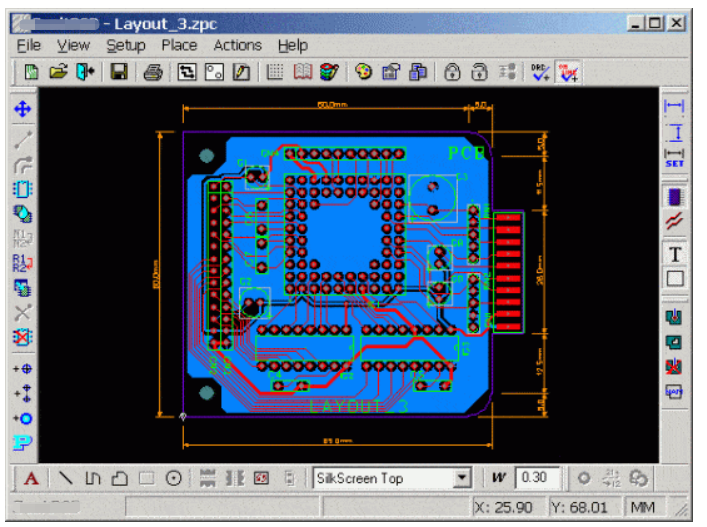Click the Save floppy disk icon

pyautogui.click(x=118, y=72)
